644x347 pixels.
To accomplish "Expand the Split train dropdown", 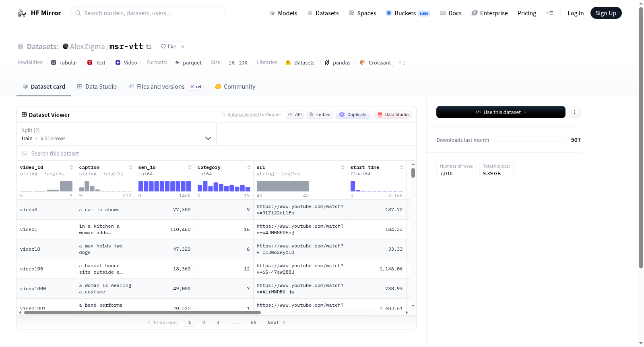I will pos(116,134).
